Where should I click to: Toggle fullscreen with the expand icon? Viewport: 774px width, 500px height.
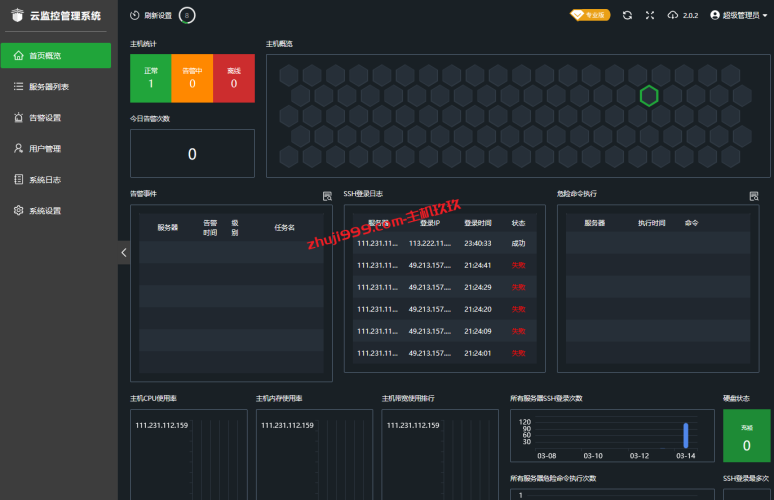point(650,15)
